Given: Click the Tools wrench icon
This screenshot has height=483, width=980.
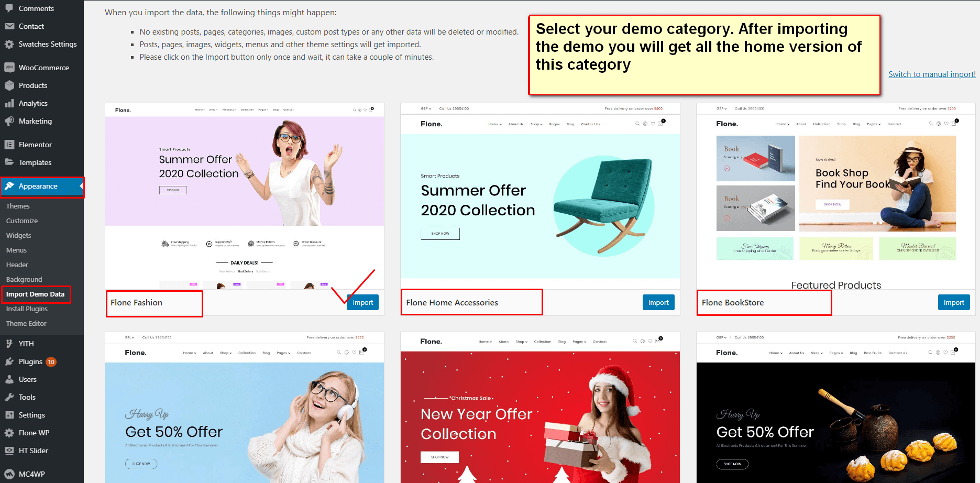Looking at the screenshot, I should [9, 397].
